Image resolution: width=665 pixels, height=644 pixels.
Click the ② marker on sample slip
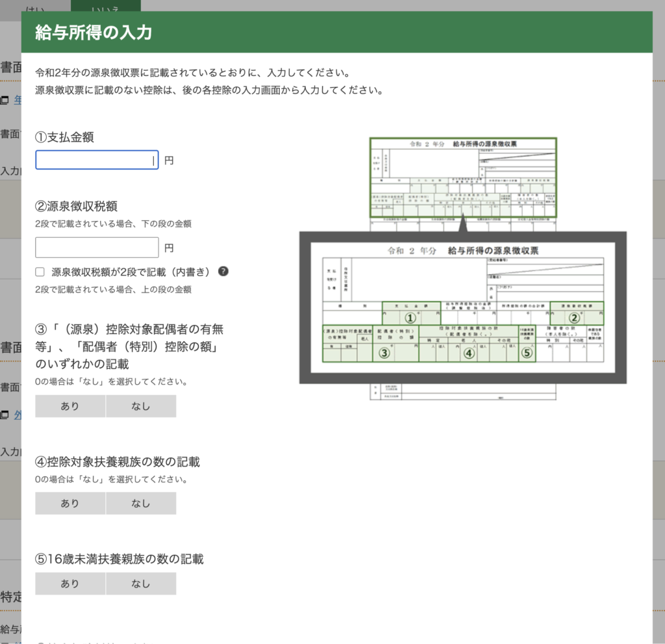(574, 318)
